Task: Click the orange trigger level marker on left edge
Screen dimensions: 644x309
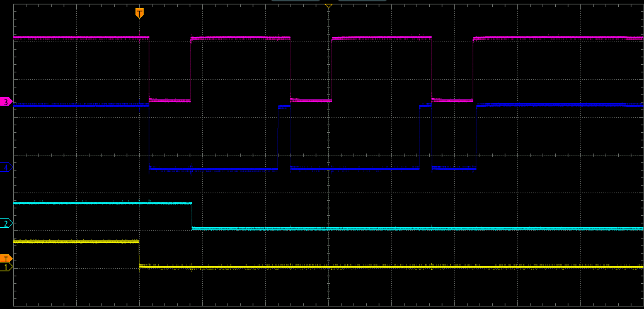Action: tap(6, 259)
